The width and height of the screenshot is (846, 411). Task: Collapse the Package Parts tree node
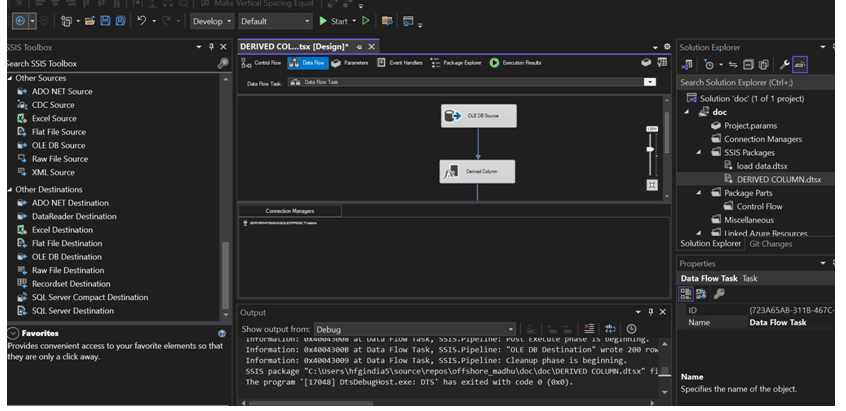coord(699,193)
